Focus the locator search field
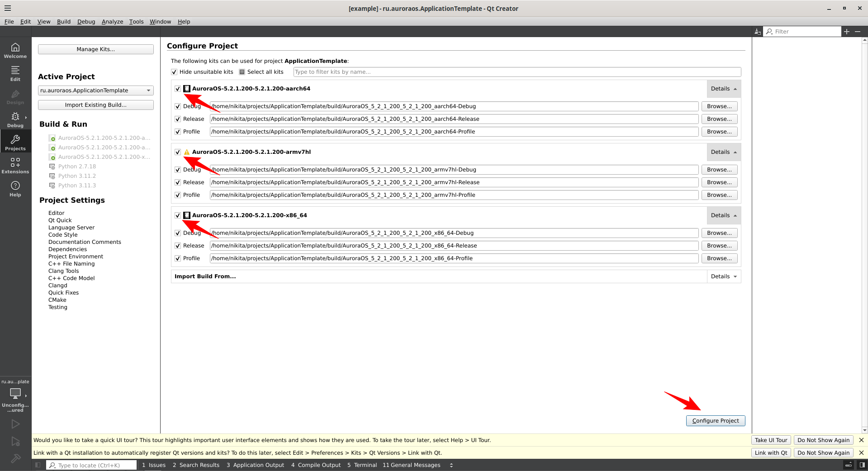Viewport: 868px width, 471px height. pos(92,465)
